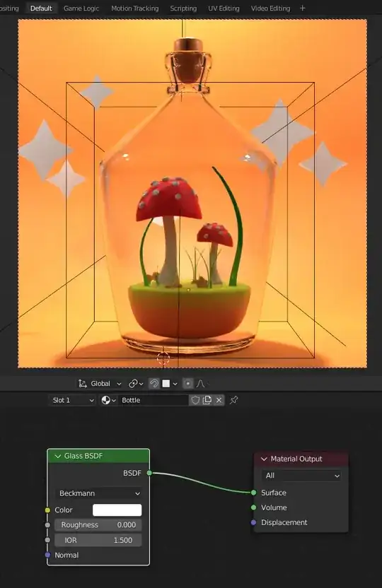Select the Glass BSDF node header
Screen dimensions: 382x588
pyautogui.click(x=98, y=456)
